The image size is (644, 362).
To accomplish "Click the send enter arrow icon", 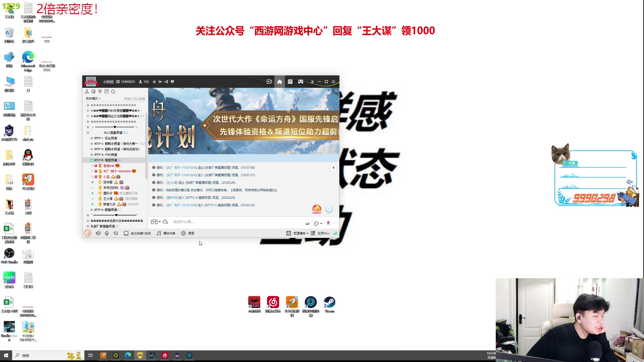I will tap(307, 223).
